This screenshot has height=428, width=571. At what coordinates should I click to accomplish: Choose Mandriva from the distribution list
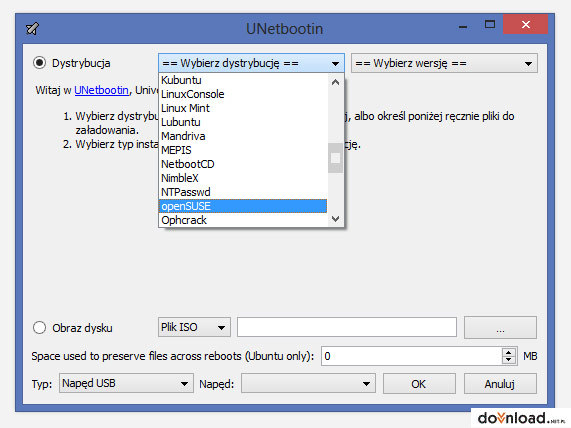coord(243,136)
